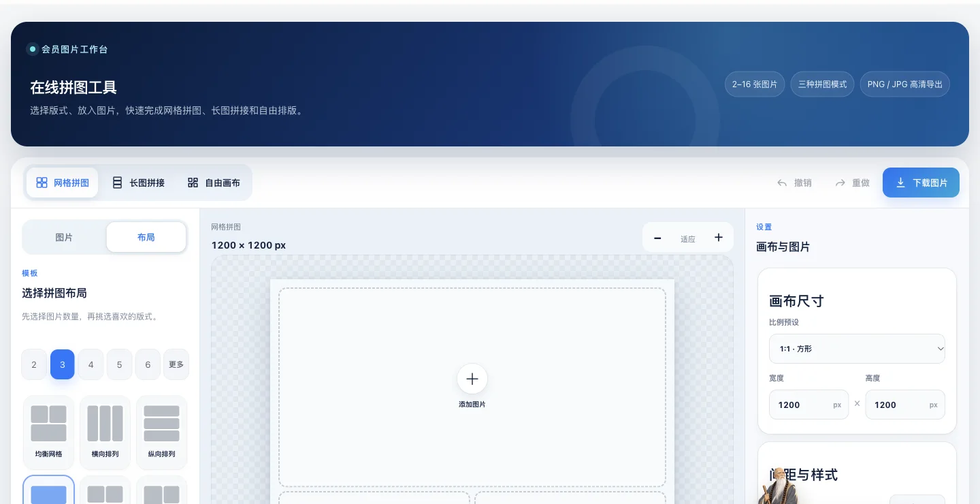
Task: Apply the 均衡网格 layout template
Action: click(x=48, y=432)
